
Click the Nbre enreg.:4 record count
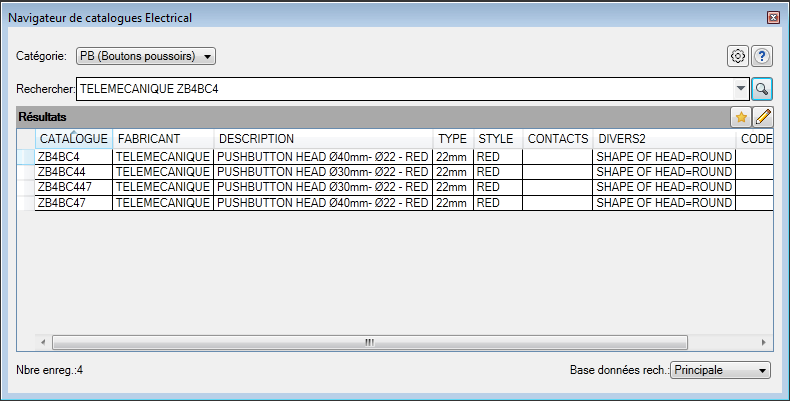coord(49,371)
